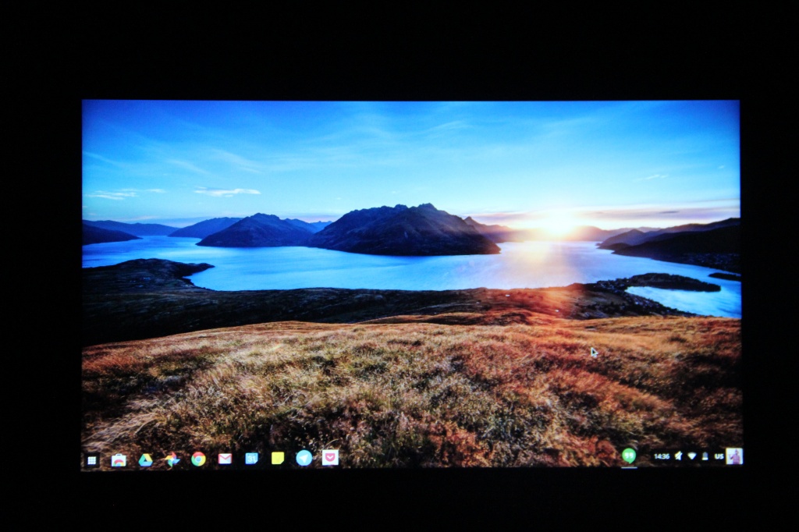
Task: Click the US keyboard layout indicator
Action: (x=719, y=457)
